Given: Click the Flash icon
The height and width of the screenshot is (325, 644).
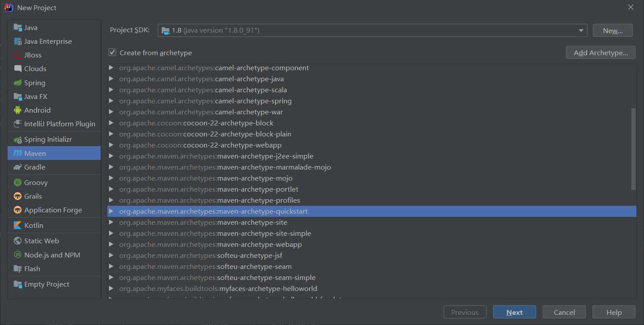Looking at the screenshot, I should pyautogui.click(x=18, y=268).
